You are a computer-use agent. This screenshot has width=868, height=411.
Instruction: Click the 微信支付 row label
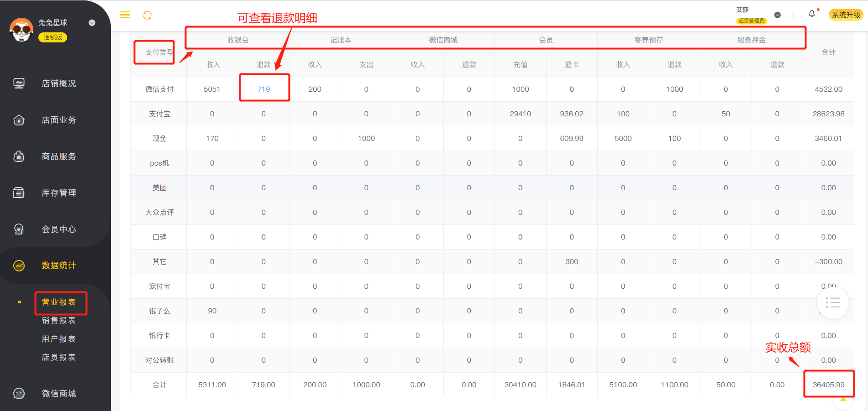point(159,89)
